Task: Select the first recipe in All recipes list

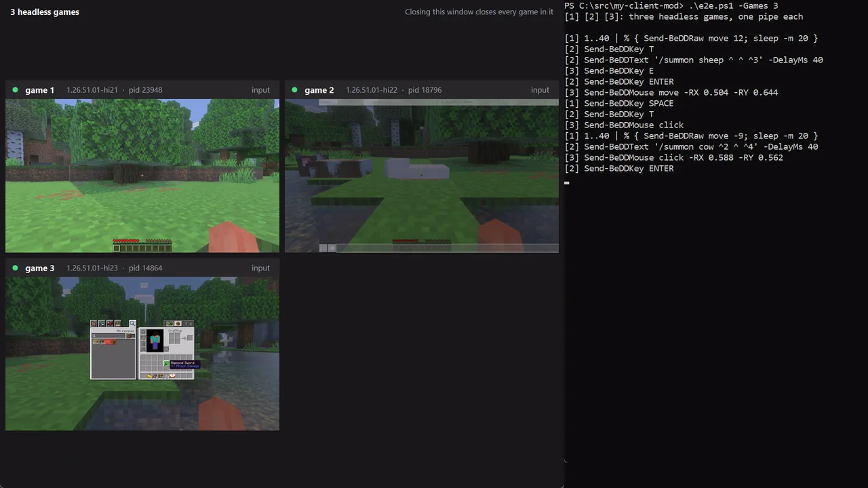Action: (x=96, y=342)
